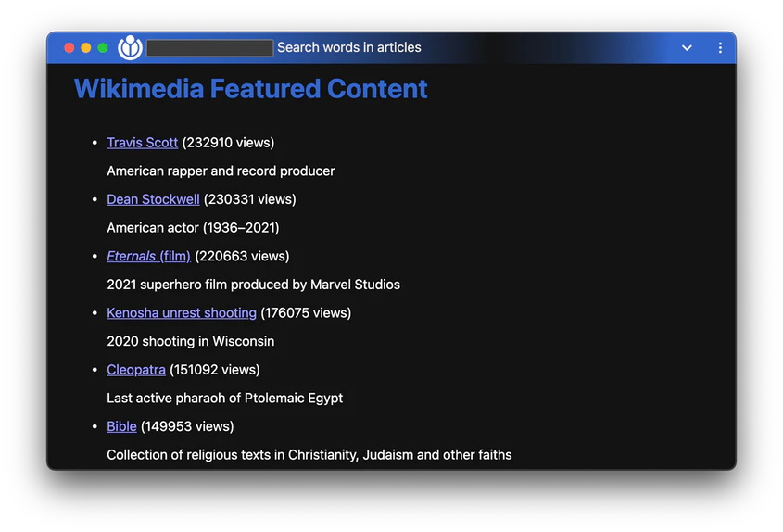Click description '2020 shooting in Wisconsin'
The width and height of the screenshot is (783, 532).
pos(191,341)
